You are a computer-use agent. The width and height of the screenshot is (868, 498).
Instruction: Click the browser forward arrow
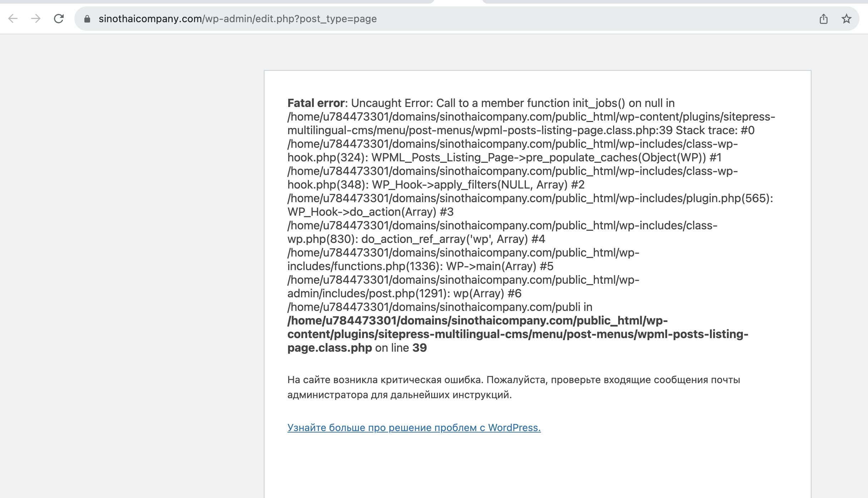tap(36, 19)
